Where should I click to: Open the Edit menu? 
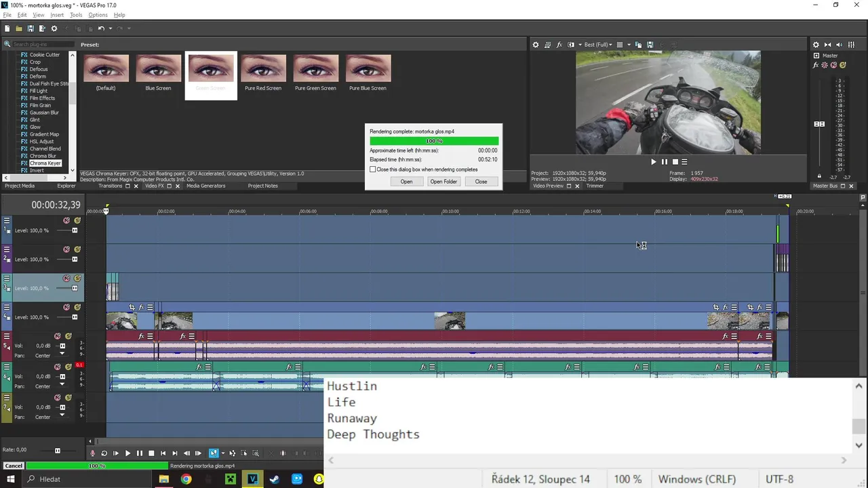pyautogui.click(x=22, y=15)
